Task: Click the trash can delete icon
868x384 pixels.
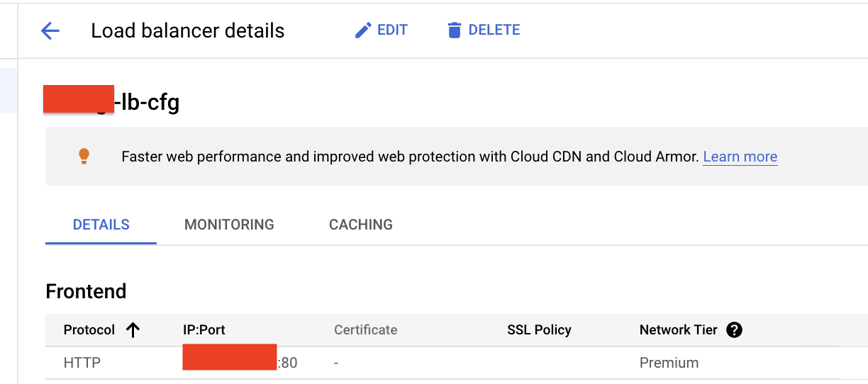Action: point(454,30)
